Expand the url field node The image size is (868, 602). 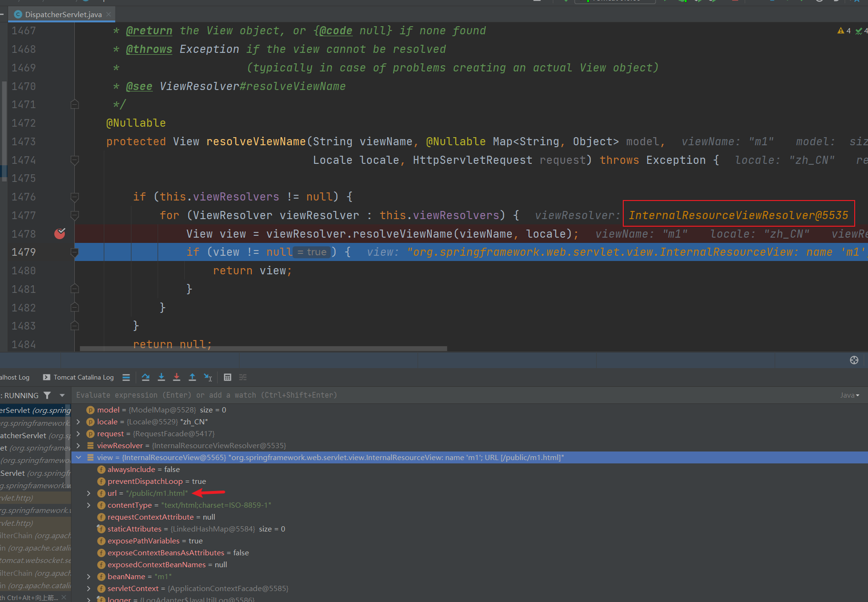tap(89, 493)
